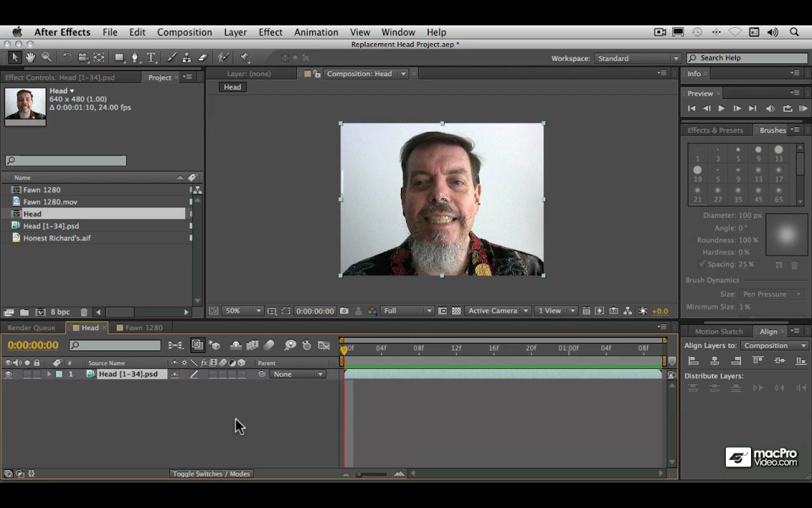Open the Composition menu
Image resolution: width=812 pixels, height=508 pixels.
pyautogui.click(x=184, y=32)
